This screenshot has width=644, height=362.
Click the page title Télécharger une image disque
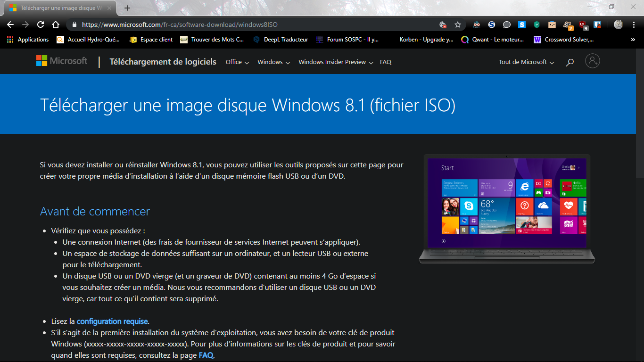click(248, 105)
